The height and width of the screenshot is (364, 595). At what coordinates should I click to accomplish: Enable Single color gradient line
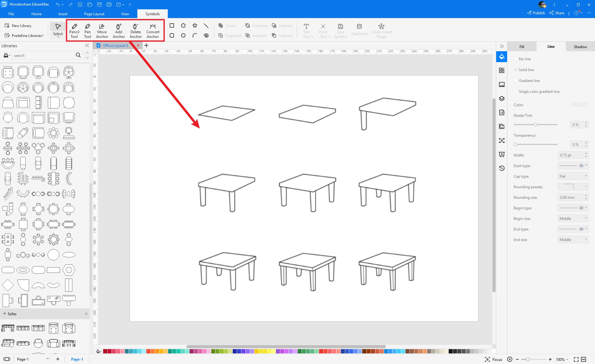click(x=516, y=91)
